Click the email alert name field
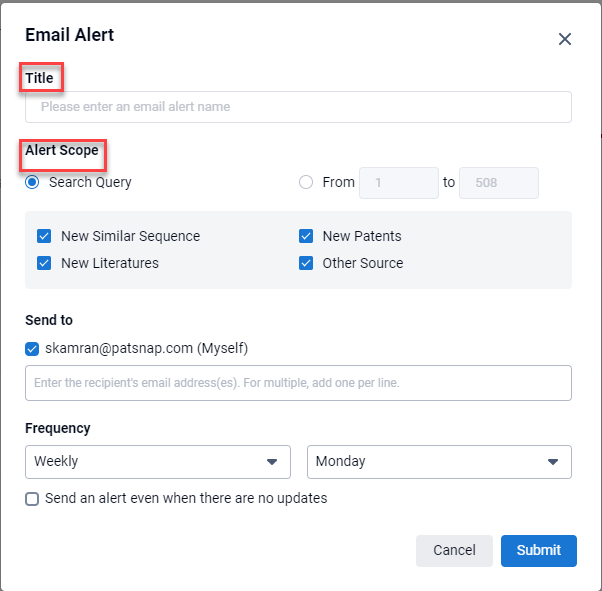 (298, 107)
